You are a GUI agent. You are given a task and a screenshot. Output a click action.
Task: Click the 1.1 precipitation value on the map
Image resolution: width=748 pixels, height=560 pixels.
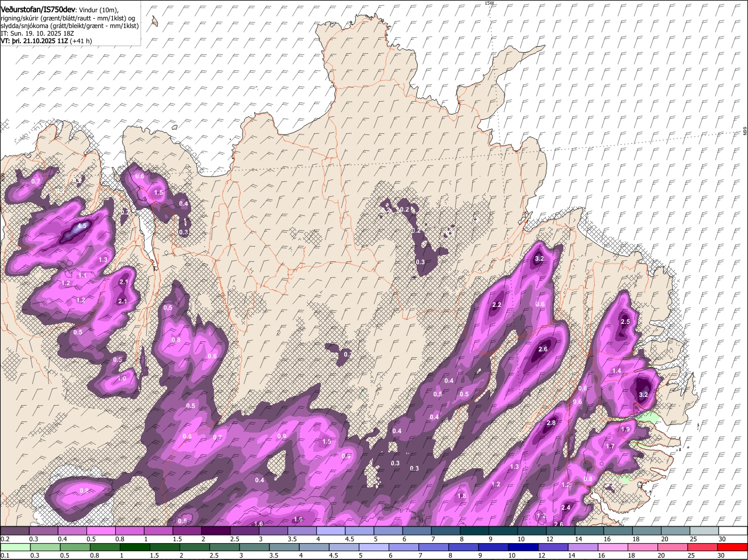82,276
